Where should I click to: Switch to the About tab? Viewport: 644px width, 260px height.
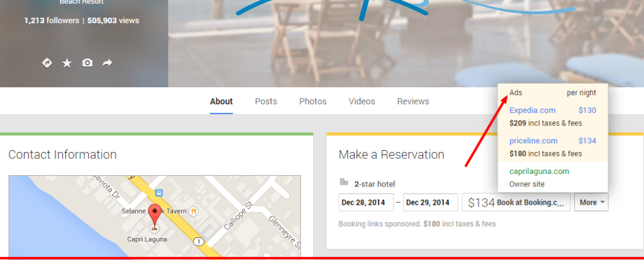(x=221, y=101)
